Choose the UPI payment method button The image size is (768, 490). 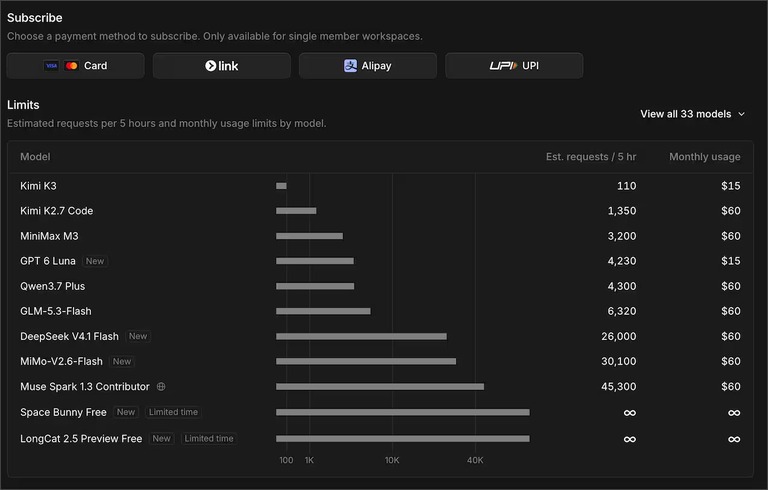pyautogui.click(x=514, y=66)
